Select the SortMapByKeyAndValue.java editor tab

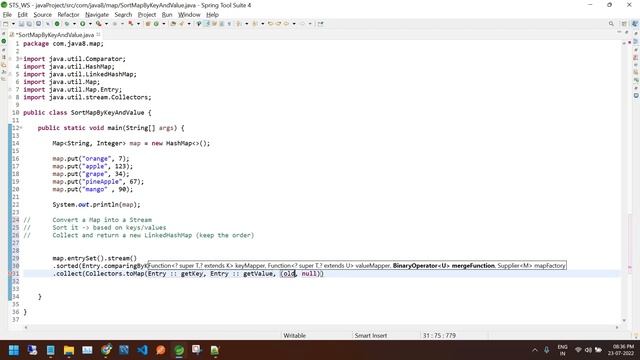tap(54, 35)
